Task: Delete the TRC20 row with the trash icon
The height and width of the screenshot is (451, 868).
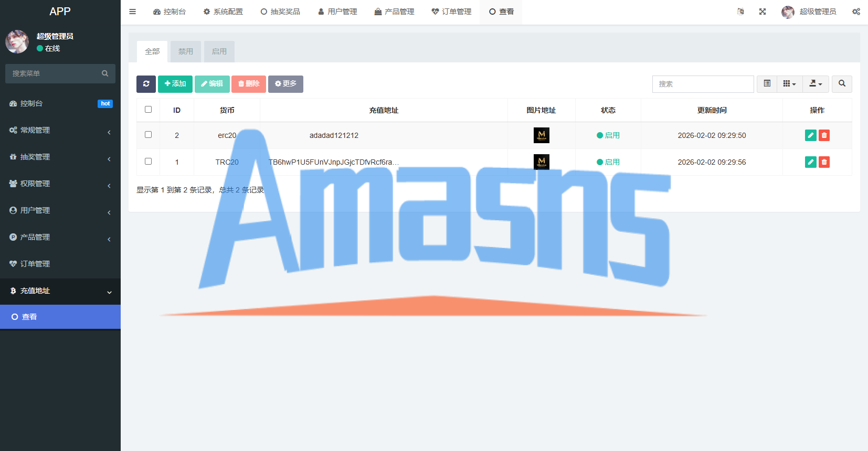Action: click(x=824, y=162)
